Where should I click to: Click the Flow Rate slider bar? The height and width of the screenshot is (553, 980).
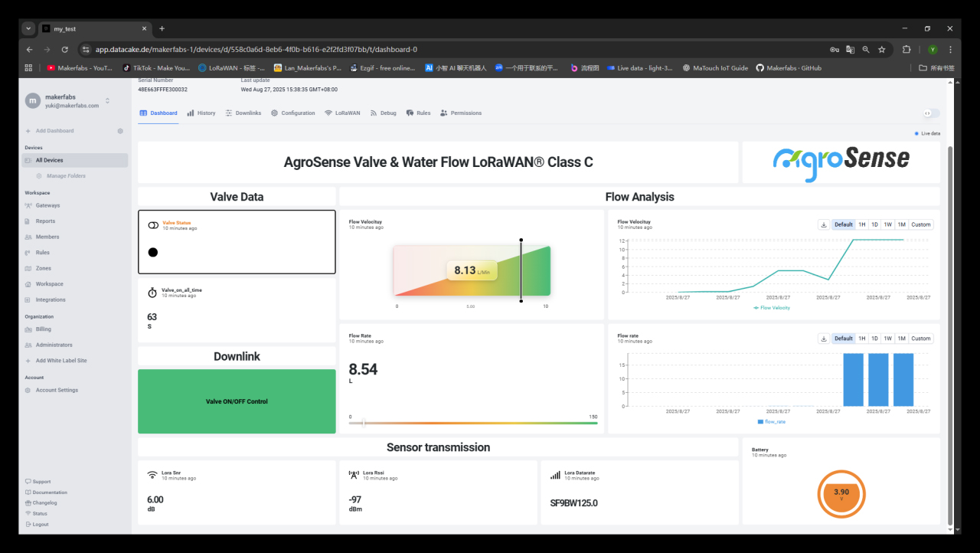[473, 423]
